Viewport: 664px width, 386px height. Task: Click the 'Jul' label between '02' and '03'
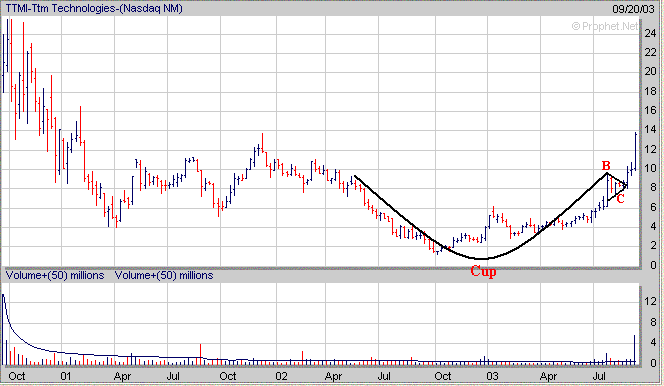click(384, 376)
